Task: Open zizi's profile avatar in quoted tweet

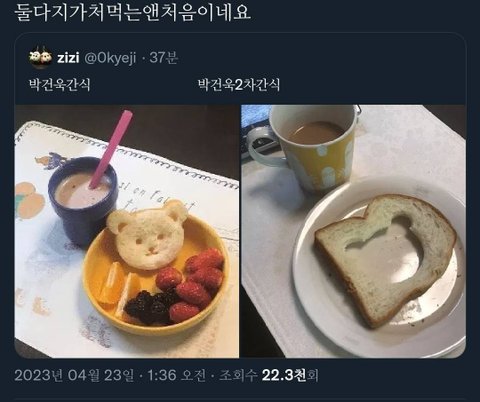Action: [x=40, y=57]
